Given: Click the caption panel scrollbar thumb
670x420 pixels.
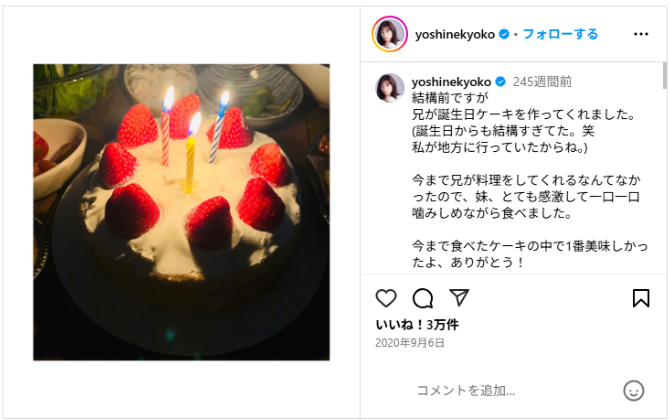Looking at the screenshot, I should (664, 76).
